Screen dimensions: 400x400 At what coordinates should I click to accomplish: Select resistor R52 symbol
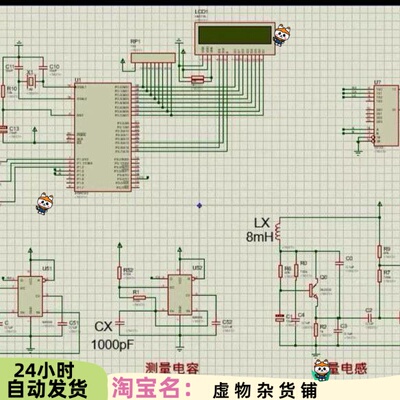pyautogui.click(x=119, y=273)
